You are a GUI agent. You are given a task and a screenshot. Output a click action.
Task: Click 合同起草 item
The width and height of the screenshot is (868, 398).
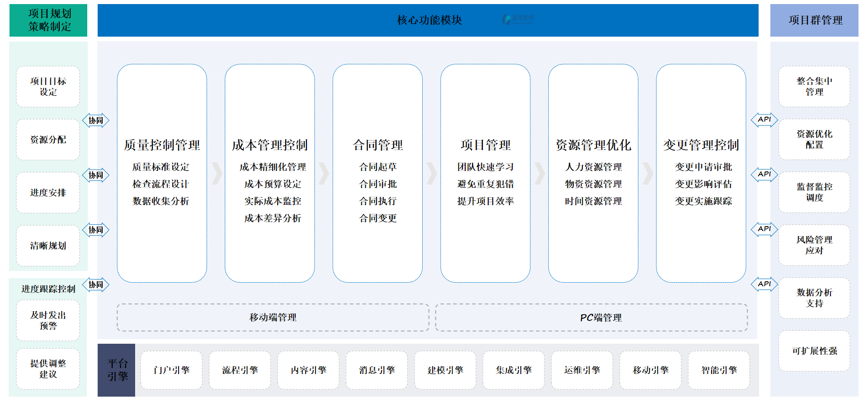coord(378,167)
